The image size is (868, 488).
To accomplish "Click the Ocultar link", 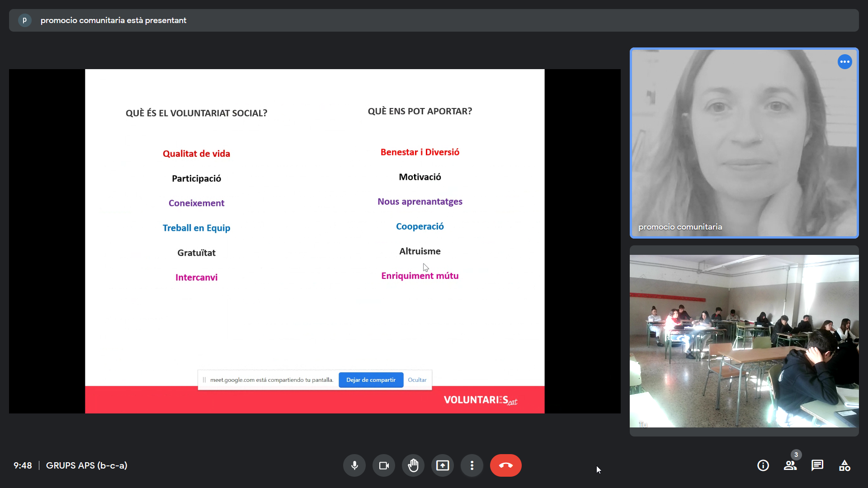I will pos(417,380).
